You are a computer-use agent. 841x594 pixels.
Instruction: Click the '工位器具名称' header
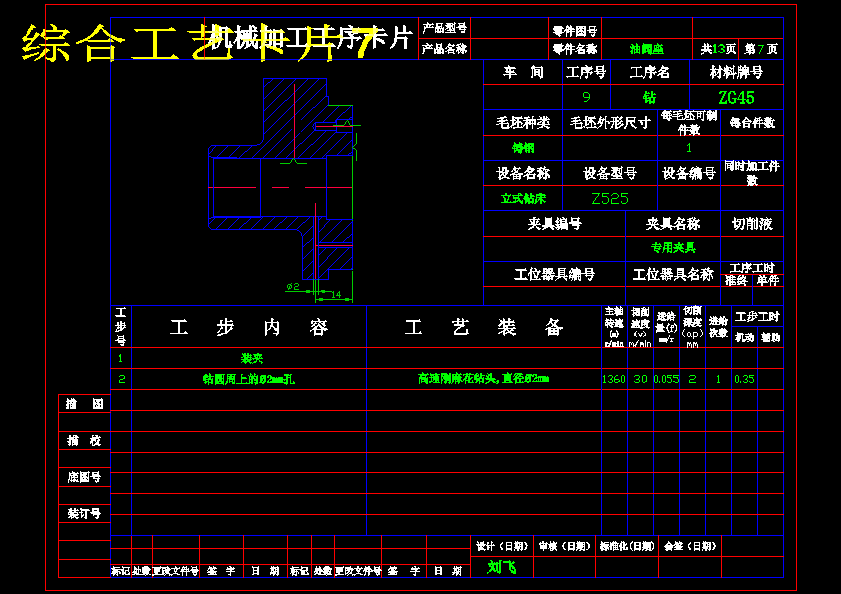673,274
